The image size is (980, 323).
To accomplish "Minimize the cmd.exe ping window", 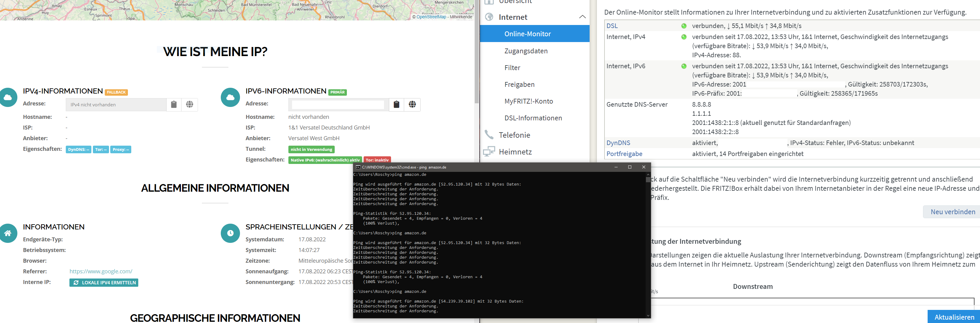I will coord(616,167).
